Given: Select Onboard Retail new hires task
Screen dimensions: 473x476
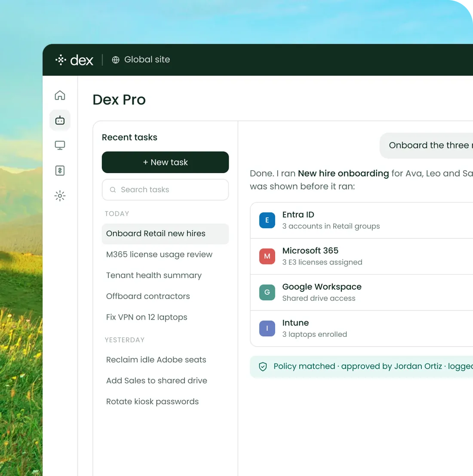Looking at the screenshot, I should (165, 234).
